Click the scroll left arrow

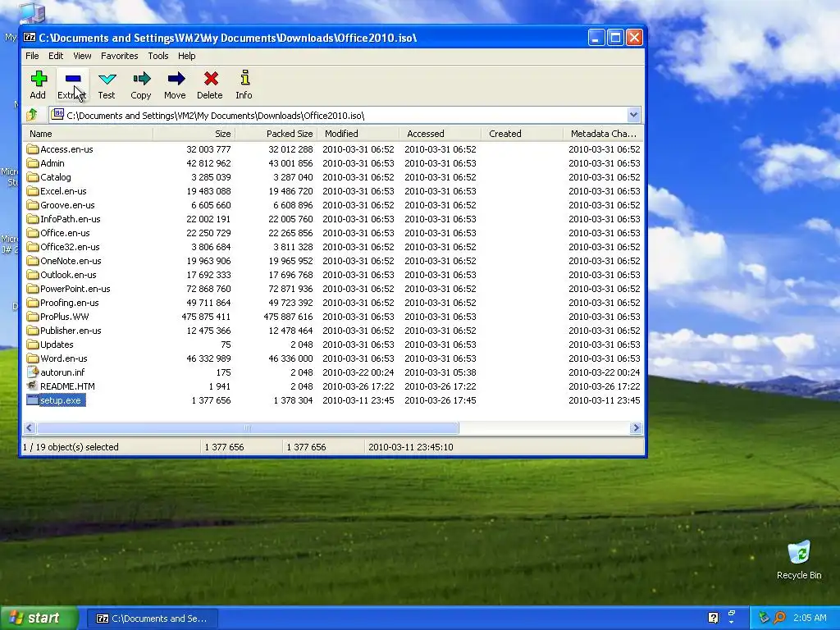click(30, 427)
